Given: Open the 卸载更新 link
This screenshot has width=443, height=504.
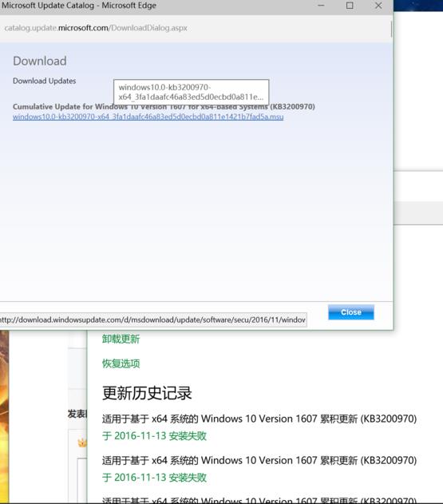Looking at the screenshot, I should (121, 339).
